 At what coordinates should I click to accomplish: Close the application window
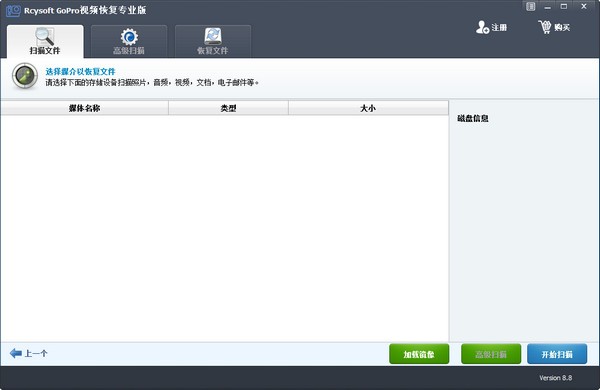[x=584, y=7]
